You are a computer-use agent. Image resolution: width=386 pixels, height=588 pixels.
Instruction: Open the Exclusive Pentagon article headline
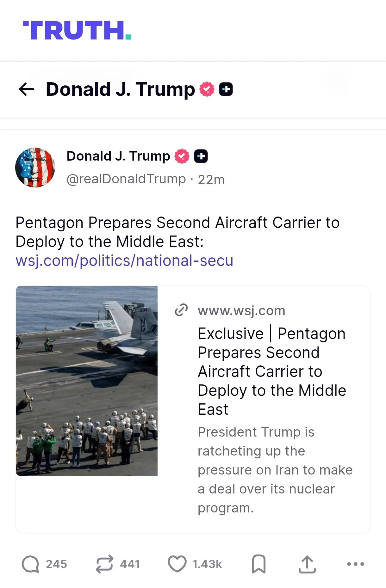pos(271,371)
